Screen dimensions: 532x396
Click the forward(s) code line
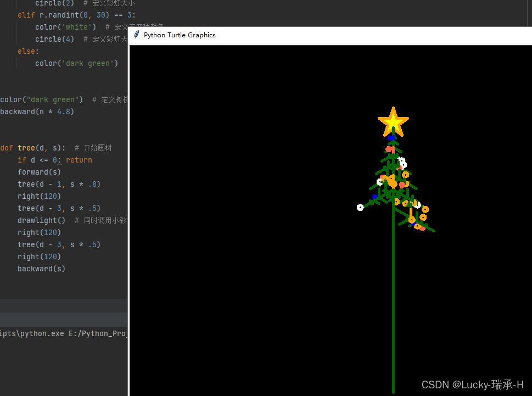pos(39,172)
